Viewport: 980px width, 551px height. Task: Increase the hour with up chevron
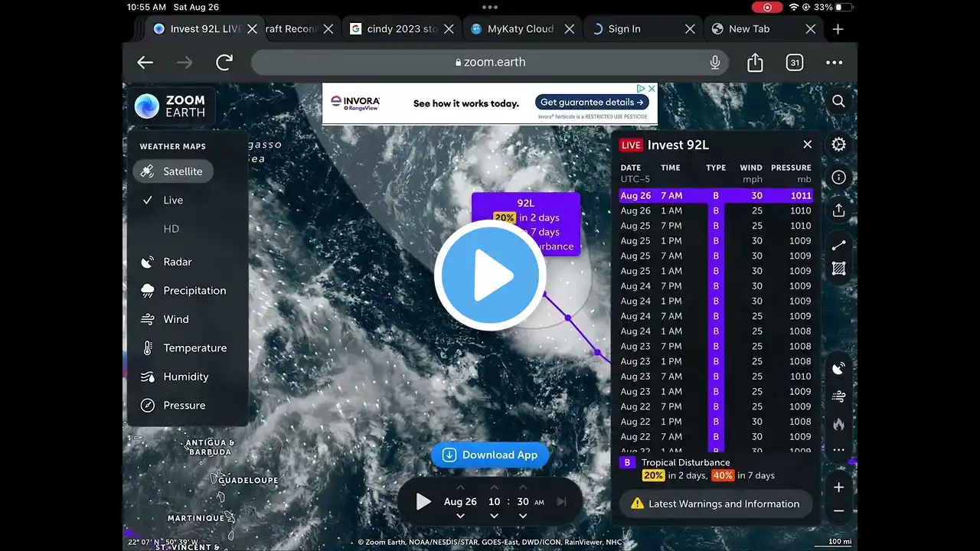pos(494,487)
